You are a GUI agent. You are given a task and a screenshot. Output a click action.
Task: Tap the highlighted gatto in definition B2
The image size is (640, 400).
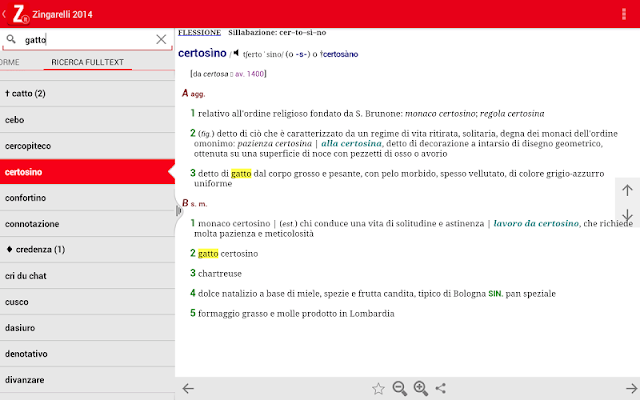[208, 253]
